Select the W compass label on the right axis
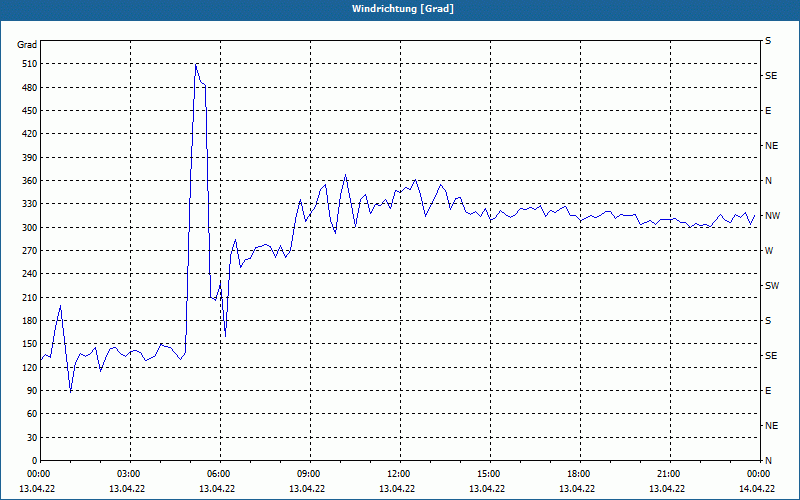This screenshot has height=500, width=800. pos(769,251)
